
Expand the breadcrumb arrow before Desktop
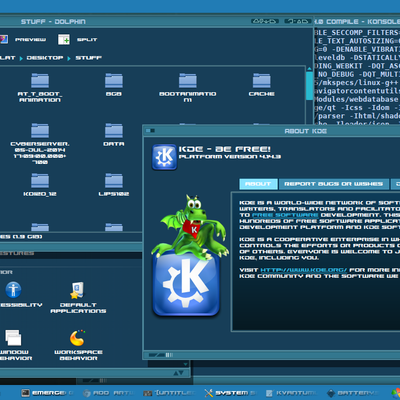[21, 58]
